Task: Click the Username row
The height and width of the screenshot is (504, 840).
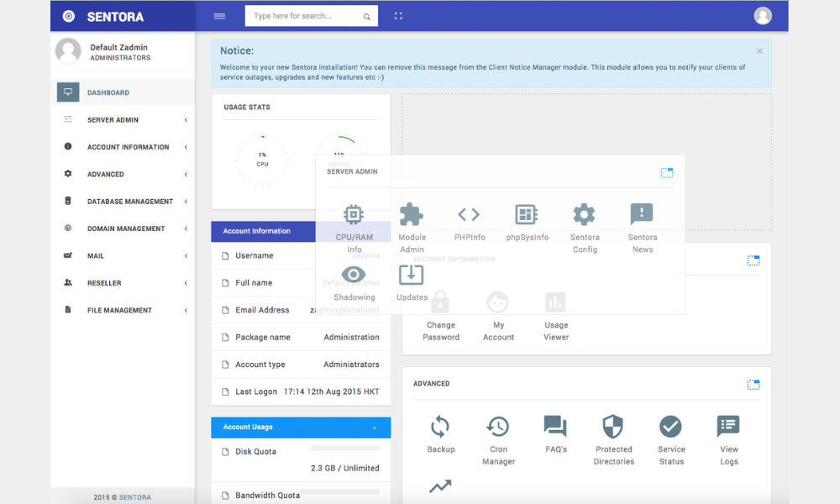Action: pos(301,255)
